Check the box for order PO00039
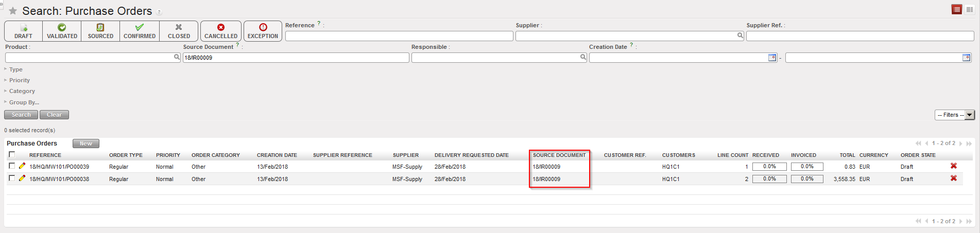The image size is (980, 233). pos(12,166)
